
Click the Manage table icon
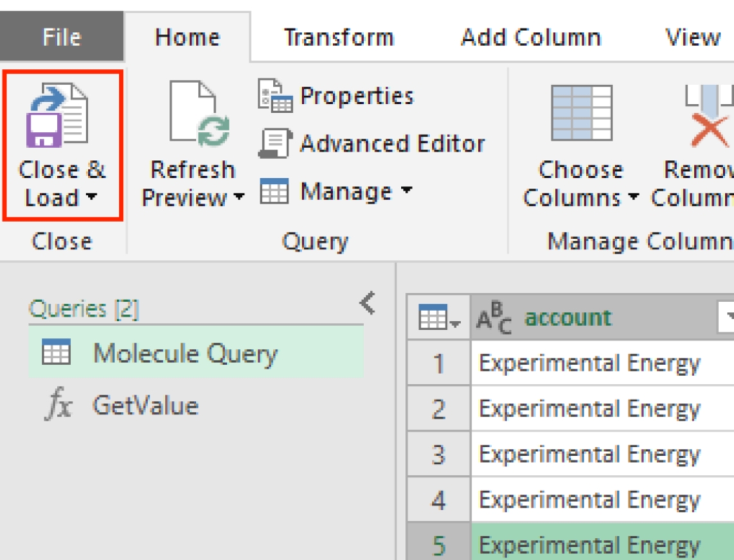(274, 191)
